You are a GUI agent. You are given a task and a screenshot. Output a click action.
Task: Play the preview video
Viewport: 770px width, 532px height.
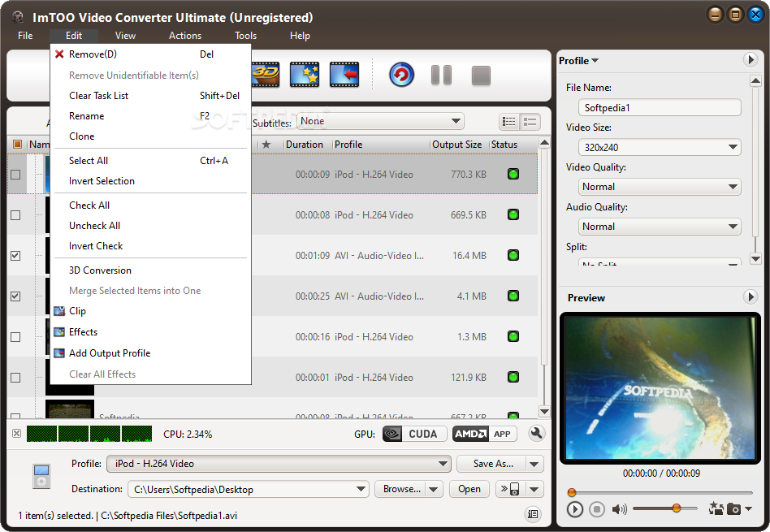click(574, 509)
